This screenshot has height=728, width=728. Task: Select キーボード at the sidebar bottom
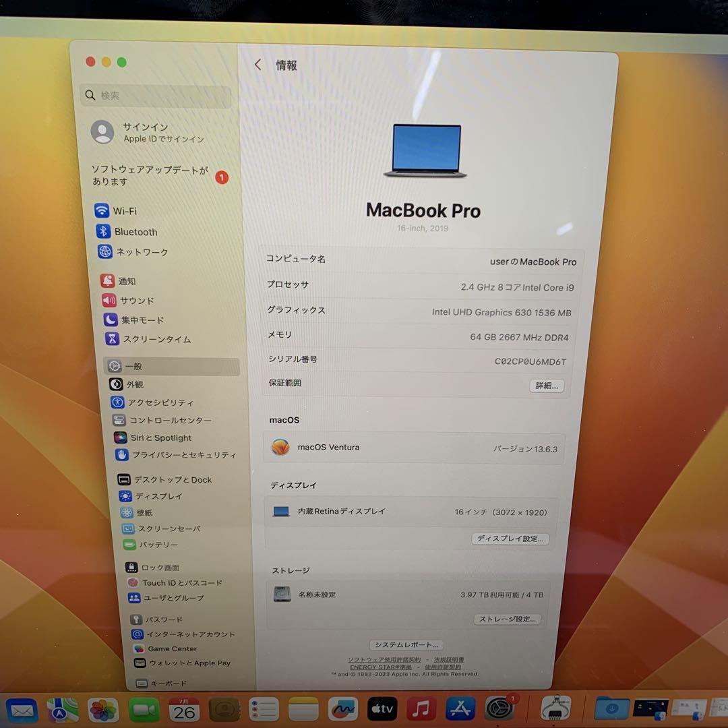click(x=162, y=683)
